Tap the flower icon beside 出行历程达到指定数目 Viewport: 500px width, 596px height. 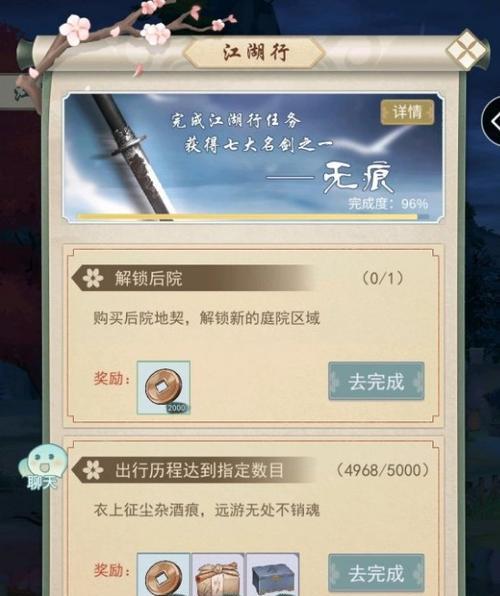pos(93,470)
